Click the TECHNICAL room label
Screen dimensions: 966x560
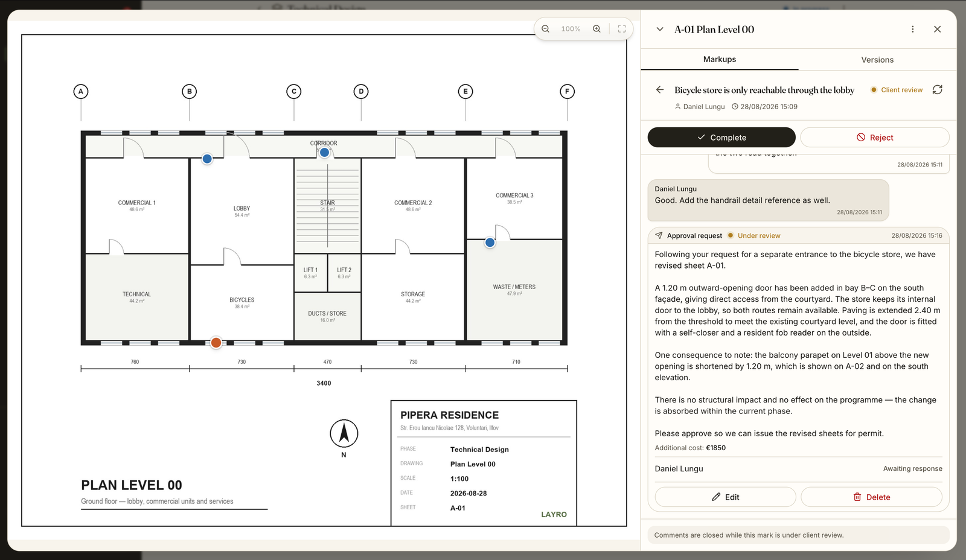tap(136, 294)
